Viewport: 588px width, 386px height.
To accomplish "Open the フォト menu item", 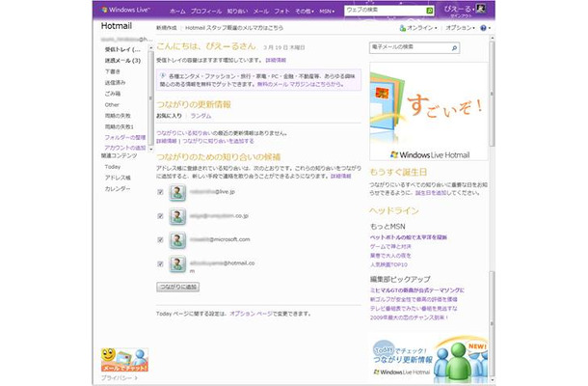I will 282,12.
